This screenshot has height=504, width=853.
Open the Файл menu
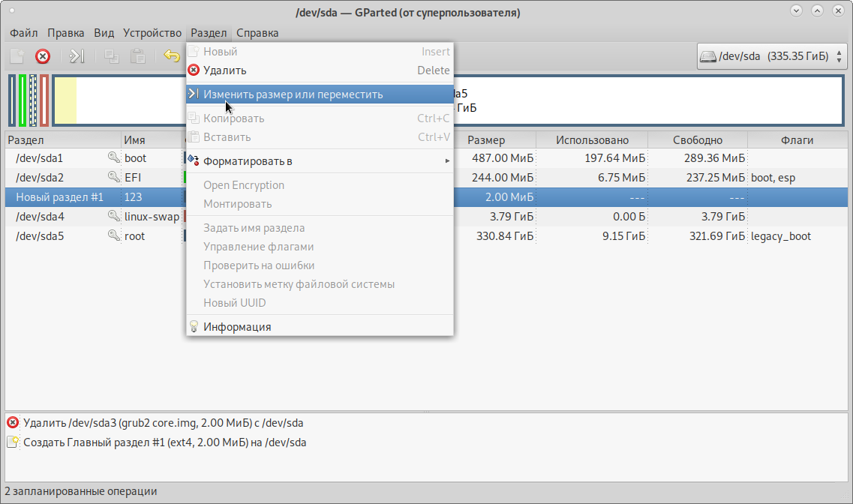pos(24,32)
